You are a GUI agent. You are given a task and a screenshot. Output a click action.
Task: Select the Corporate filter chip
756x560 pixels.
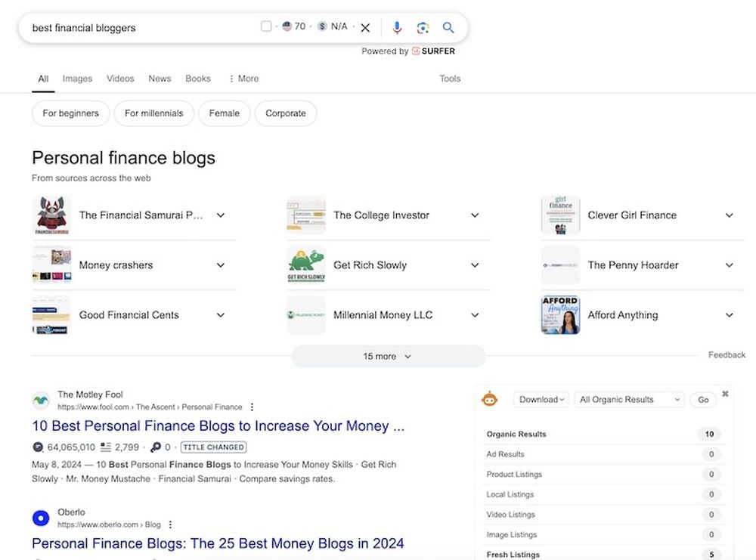[286, 113]
